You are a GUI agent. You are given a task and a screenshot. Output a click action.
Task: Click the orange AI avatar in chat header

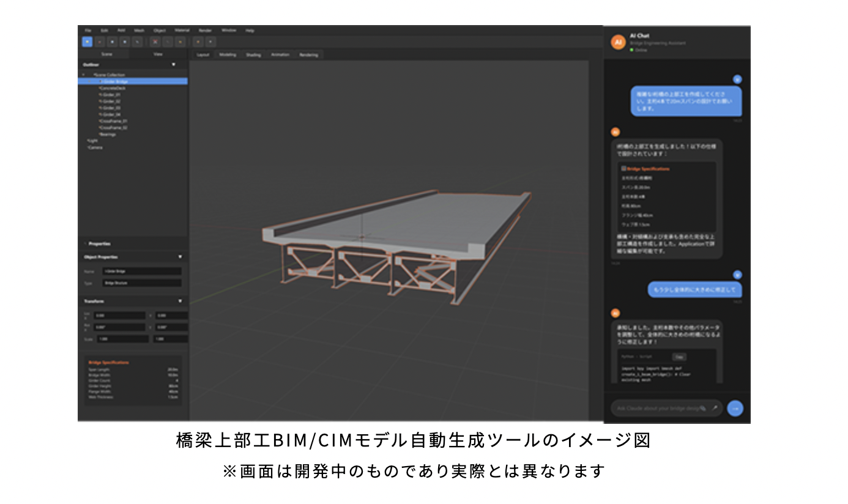(x=618, y=42)
